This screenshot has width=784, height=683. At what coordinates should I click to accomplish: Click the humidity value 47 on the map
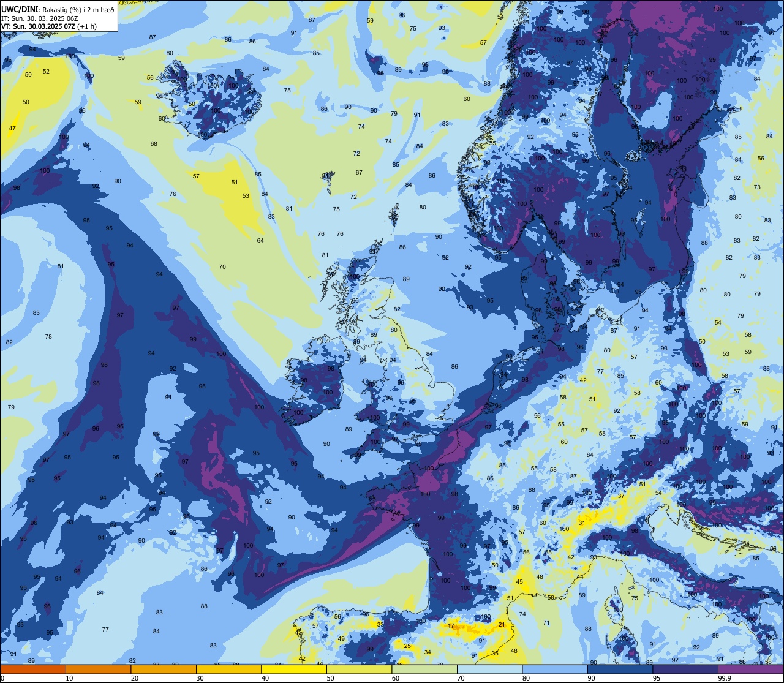click(x=12, y=129)
